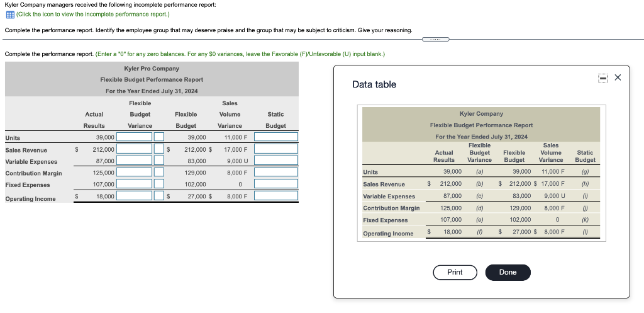Click 'Kyler Pro Company' report title
Screen dimensions: 644x313
[x=152, y=69]
